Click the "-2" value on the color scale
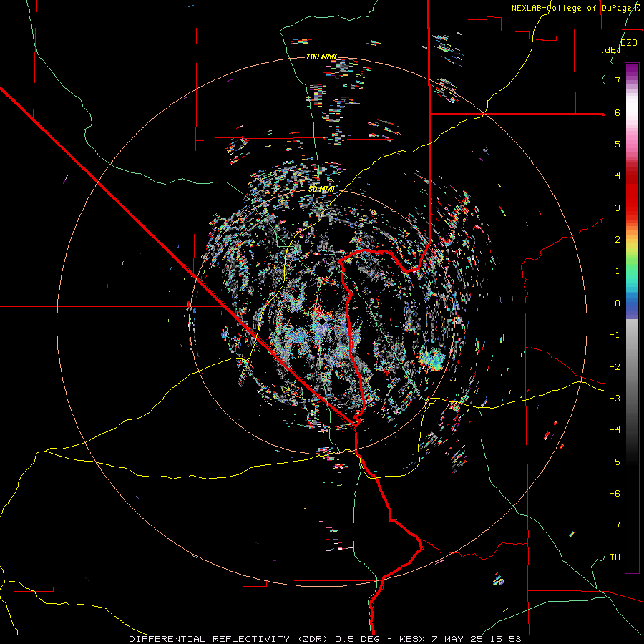Viewport: 644px width, 644px height. [x=615, y=366]
